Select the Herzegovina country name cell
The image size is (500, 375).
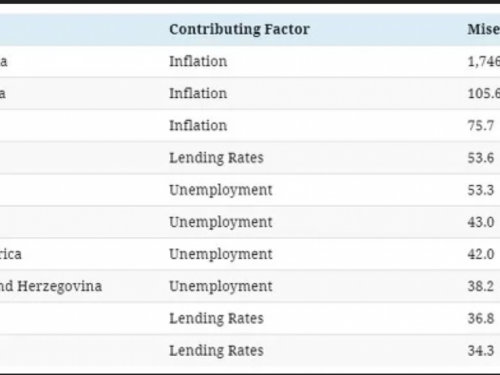51,286
